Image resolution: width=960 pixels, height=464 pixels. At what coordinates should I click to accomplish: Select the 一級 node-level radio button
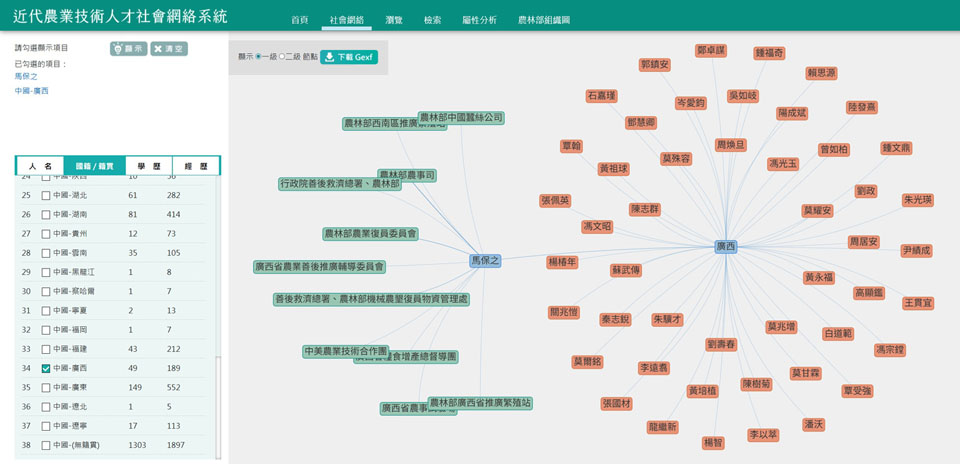coord(259,57)
